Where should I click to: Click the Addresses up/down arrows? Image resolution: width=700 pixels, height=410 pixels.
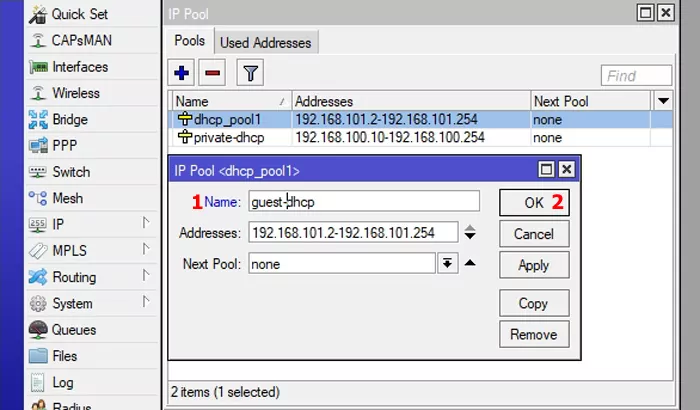tap(470, 233)
